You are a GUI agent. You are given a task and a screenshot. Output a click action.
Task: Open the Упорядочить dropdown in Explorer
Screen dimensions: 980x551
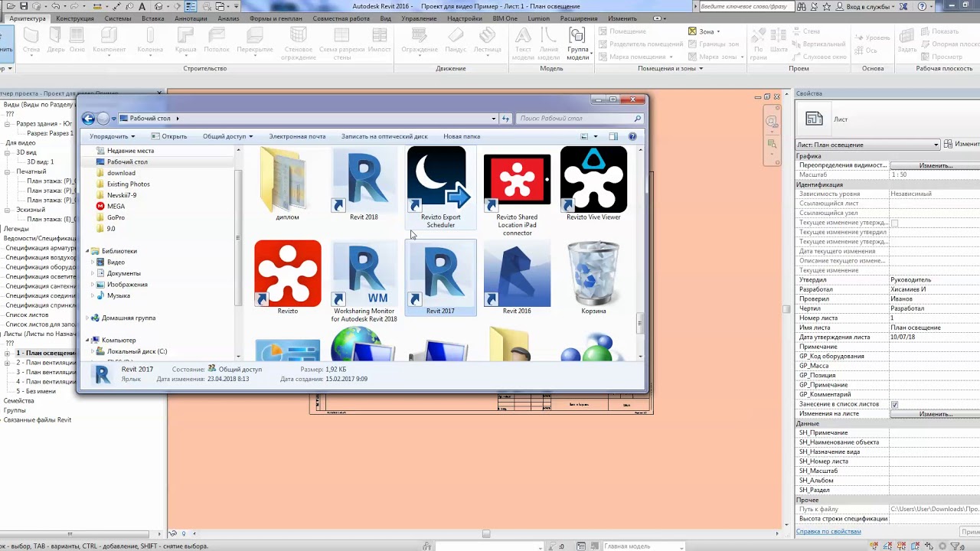113,136
